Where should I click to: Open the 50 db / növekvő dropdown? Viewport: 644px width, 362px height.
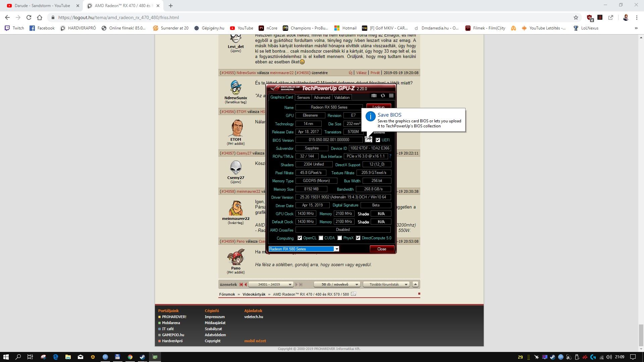[337, 285]
